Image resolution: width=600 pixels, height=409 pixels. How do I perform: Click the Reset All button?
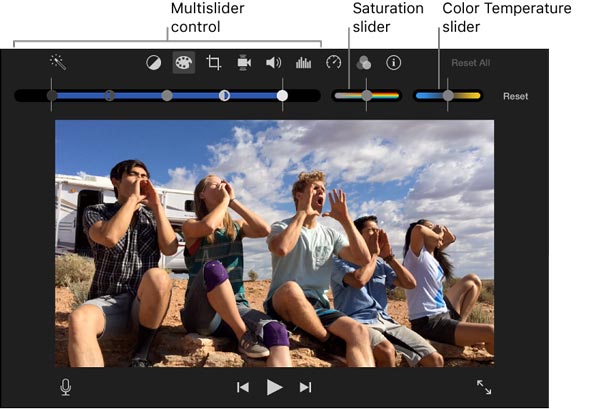pyautogui.click(x=471, y=63)
